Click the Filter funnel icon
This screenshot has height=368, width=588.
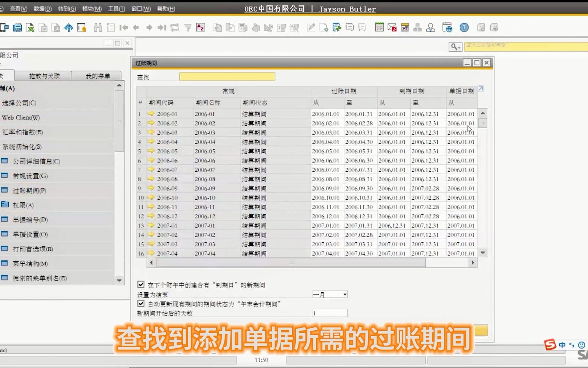pos(187,28)
